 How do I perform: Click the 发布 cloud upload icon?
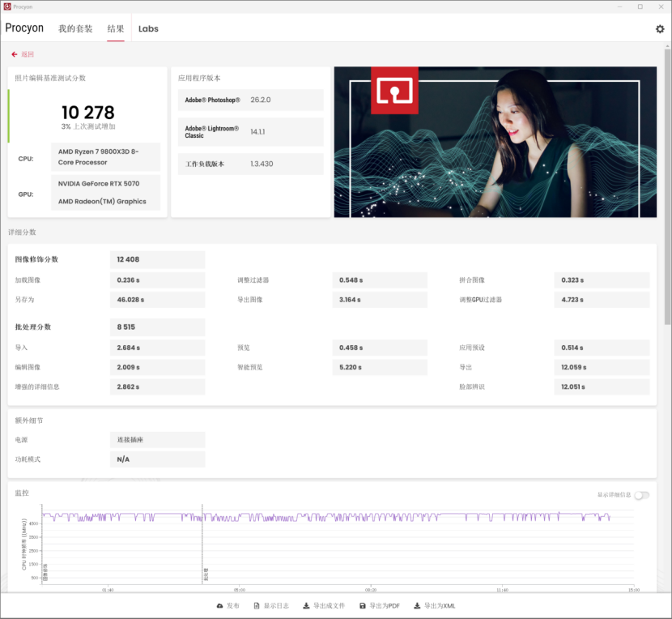pos(219,606)
